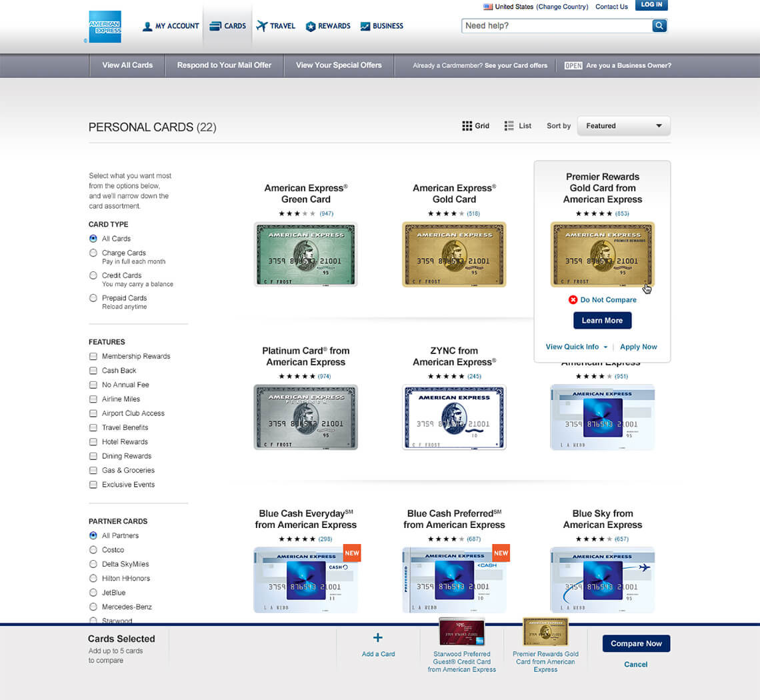The width and height of the screenshot is (760, 700).
Task: Open Green Card reviews count (947)
Action: (x=326, y=214)
